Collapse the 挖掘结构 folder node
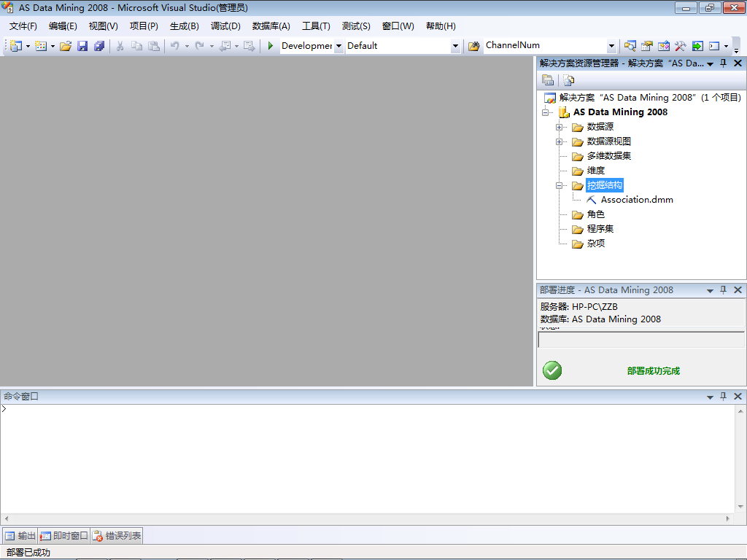 click(560, 186)
